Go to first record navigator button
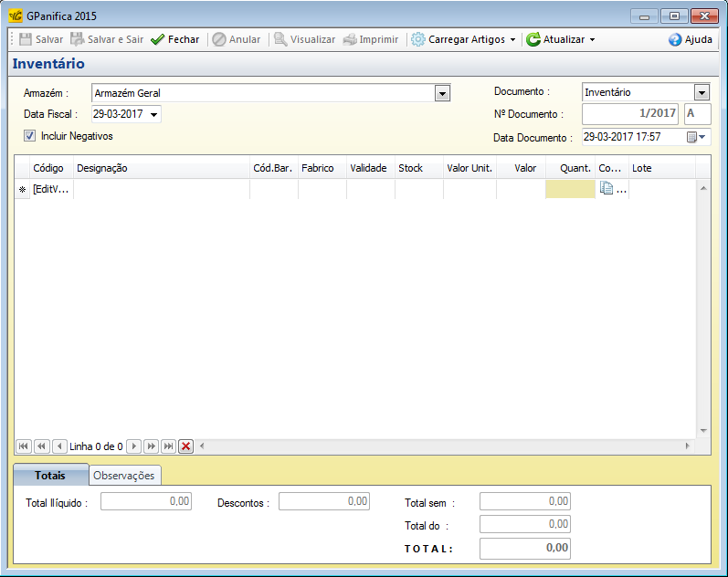Viewport: 728px width, 577px height. [x=24, y=446]
